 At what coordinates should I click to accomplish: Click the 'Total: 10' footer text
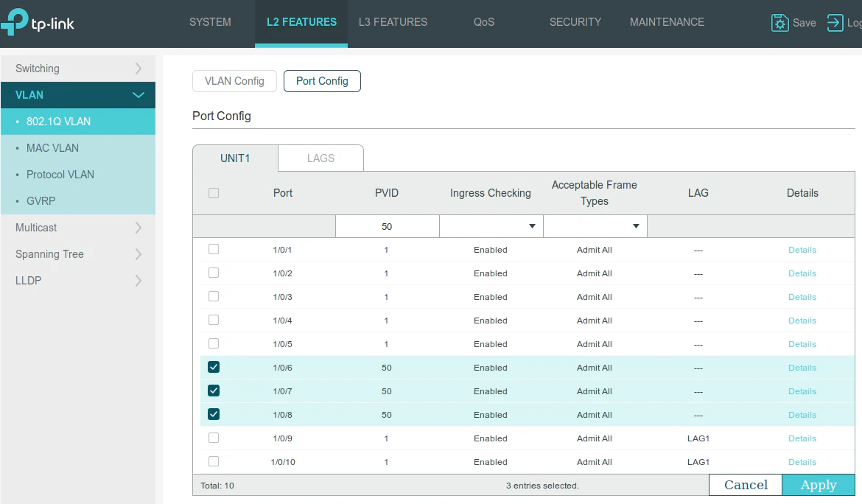(x=217, y=486)
